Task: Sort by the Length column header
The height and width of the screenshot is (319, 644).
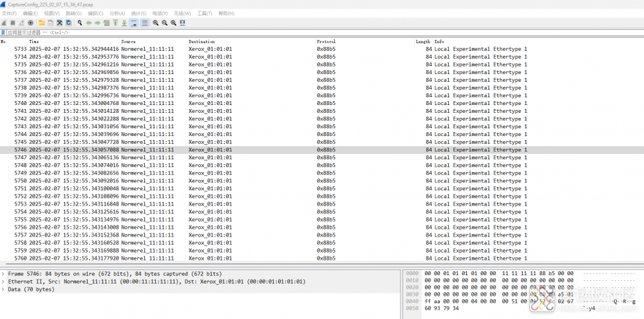Action: [x=424, y=41]
